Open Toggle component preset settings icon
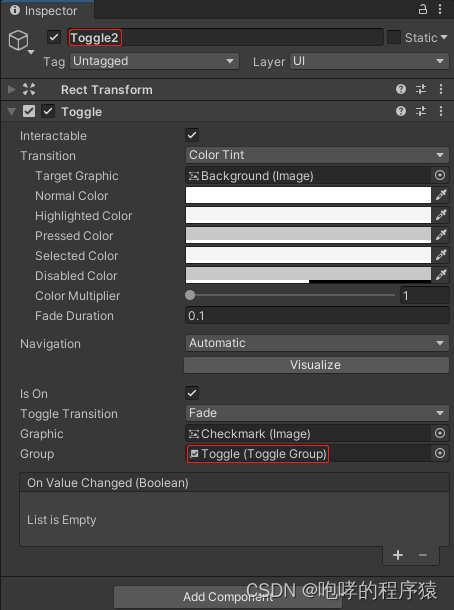 (421, 111)
